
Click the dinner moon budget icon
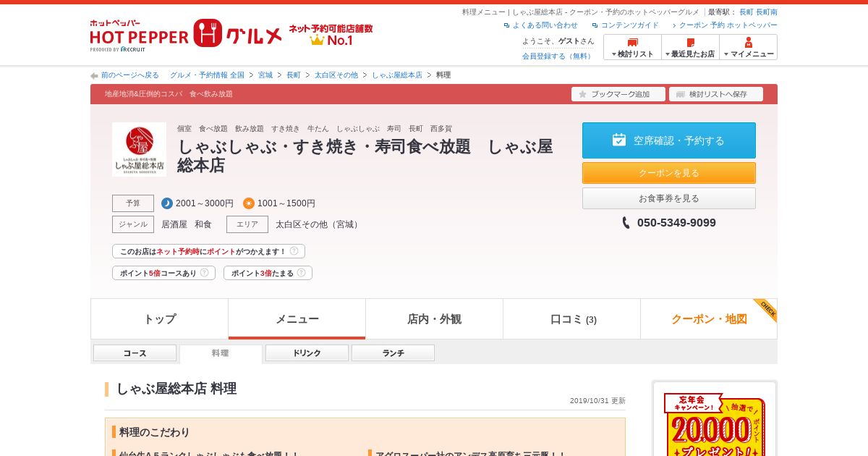click(167, 203)
